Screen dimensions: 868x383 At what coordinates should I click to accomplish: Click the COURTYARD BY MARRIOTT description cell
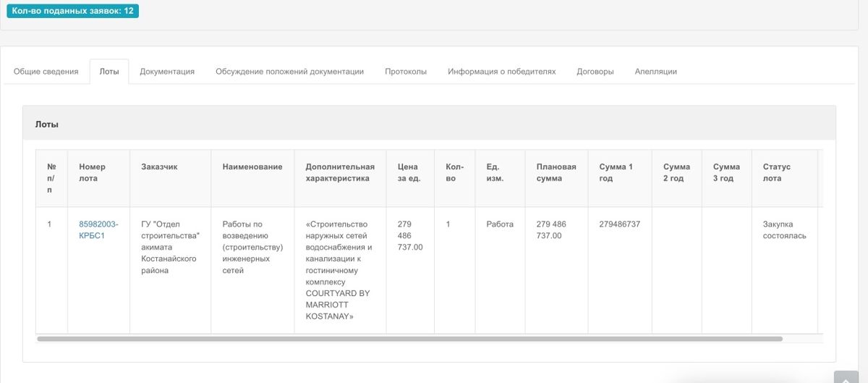[339, 270]
